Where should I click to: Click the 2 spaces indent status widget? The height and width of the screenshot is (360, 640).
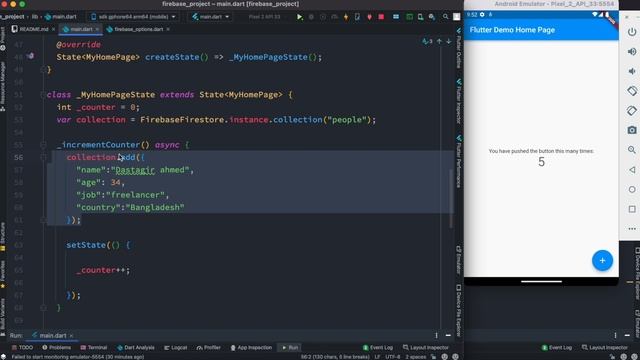click(416, 357)
